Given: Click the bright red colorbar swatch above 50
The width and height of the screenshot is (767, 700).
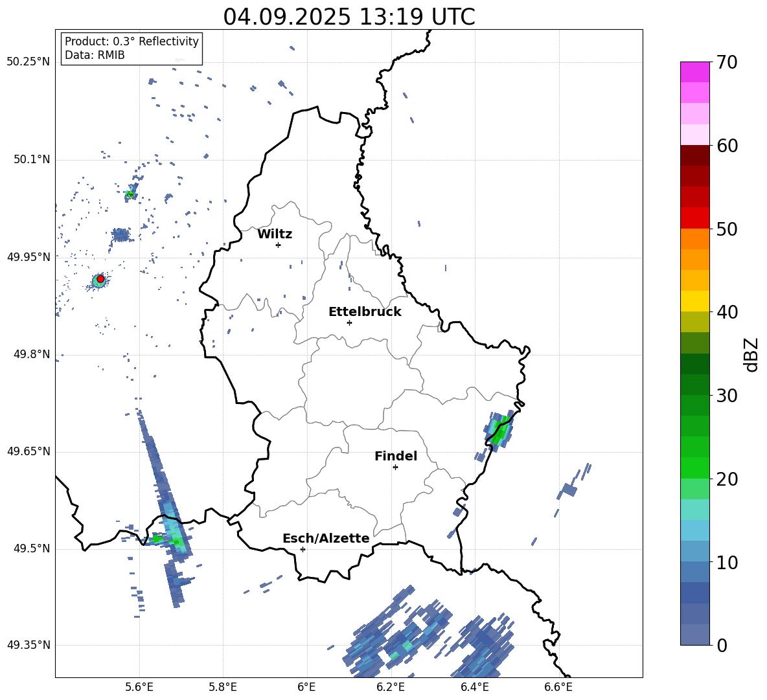Looking at the screenshot, I should 694,218.
